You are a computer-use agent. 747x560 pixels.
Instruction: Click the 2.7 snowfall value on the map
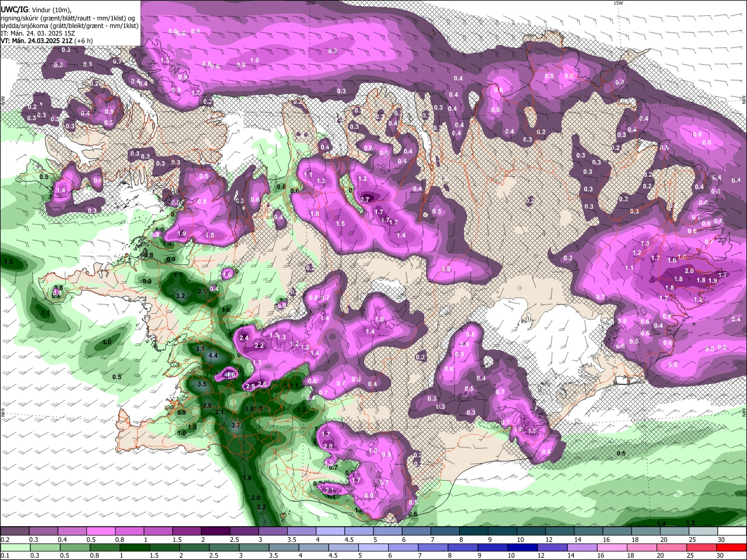click(366, 199)
